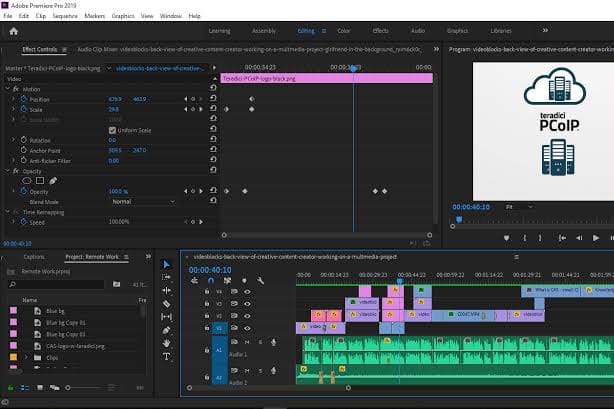Select the Razor tool in the toolbox
The height and width of the screenshot is (409, 614).
(x=167, y=304)
